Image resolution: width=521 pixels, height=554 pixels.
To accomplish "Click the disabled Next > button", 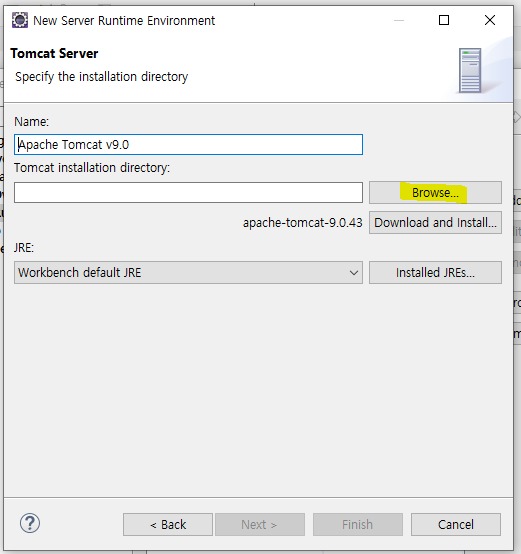I will coord(260,525).
